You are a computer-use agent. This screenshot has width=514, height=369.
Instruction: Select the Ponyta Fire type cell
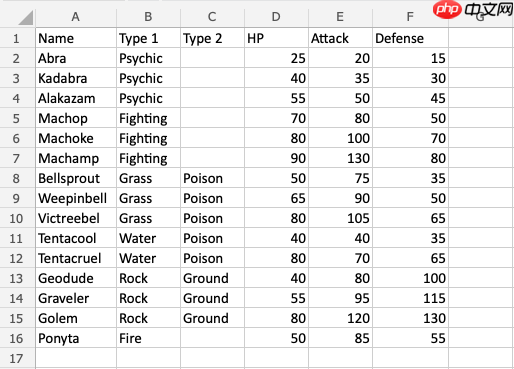(x=148, y=338)
